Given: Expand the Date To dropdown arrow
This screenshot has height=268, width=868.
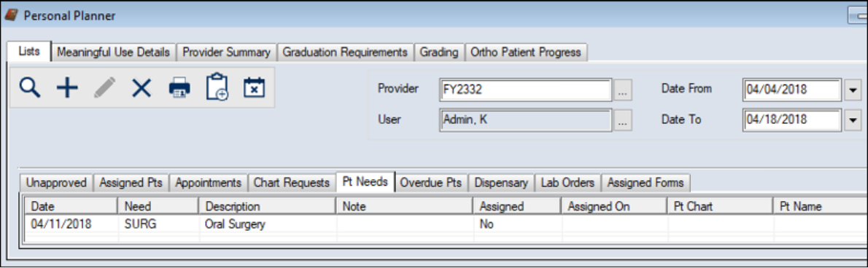Looking at the screenshot, I should (853, 120).
